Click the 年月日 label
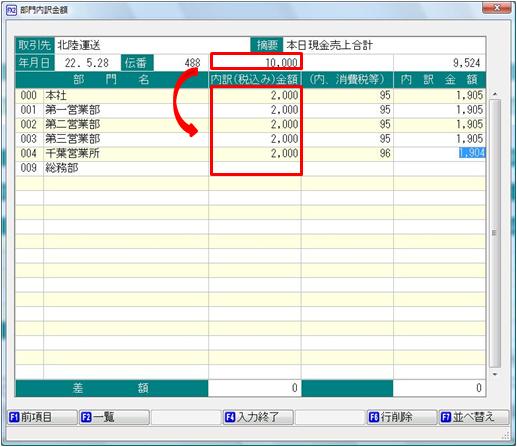 [34, 63]
